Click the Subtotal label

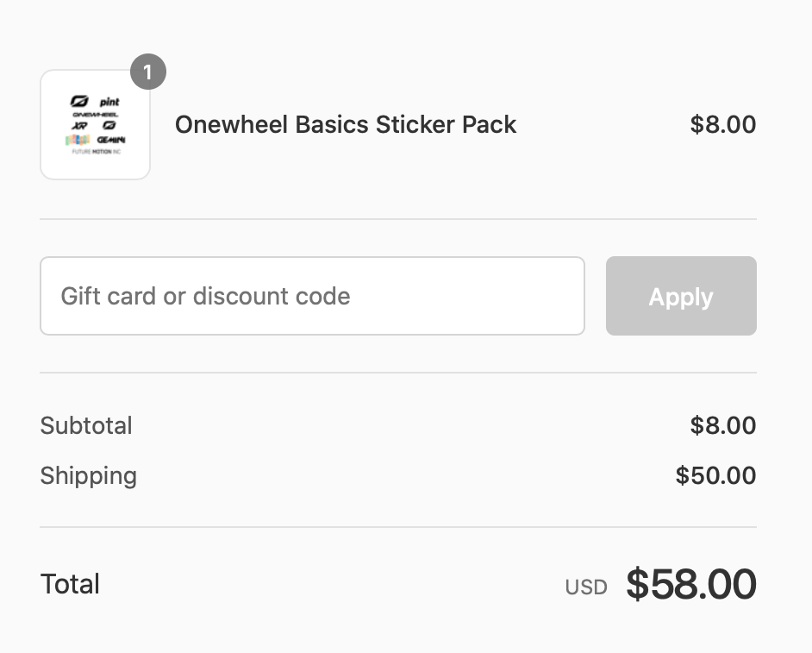click(85, 425)
